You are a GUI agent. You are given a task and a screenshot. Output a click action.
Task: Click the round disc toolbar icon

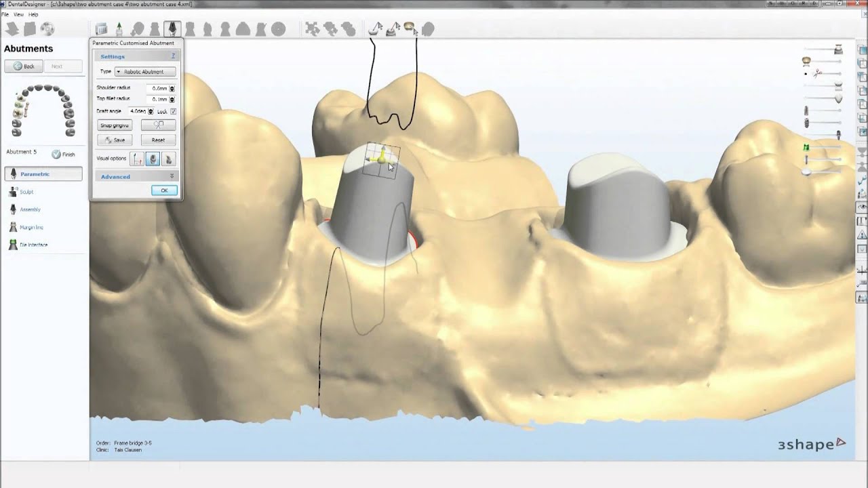278,29
